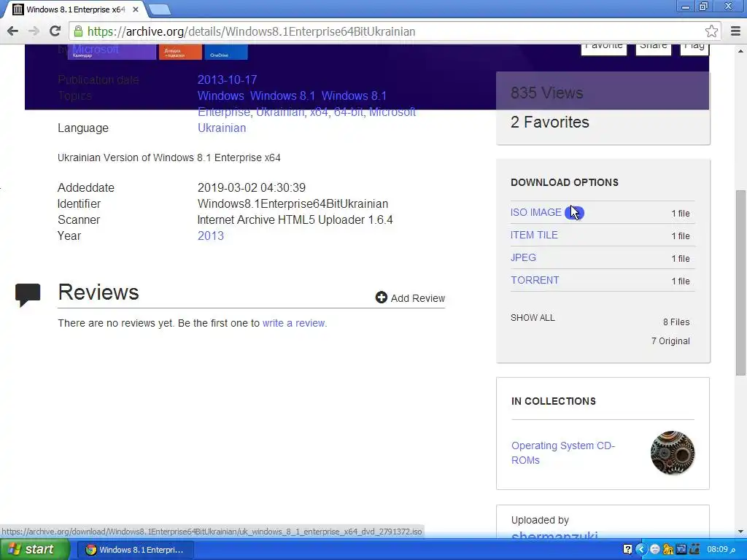Close the Windows 8.1 Enterprise tab
The height and width of the screenshot is (560, 747).
pos(135,9)
